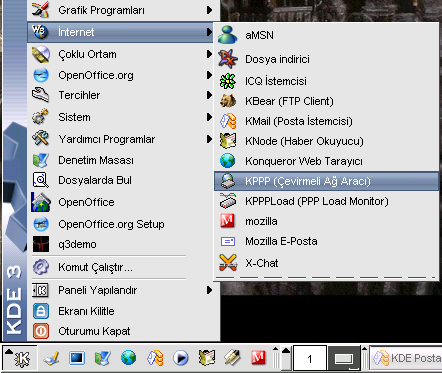Switch to virtual desktop 1 in pager

click(309, 359)
